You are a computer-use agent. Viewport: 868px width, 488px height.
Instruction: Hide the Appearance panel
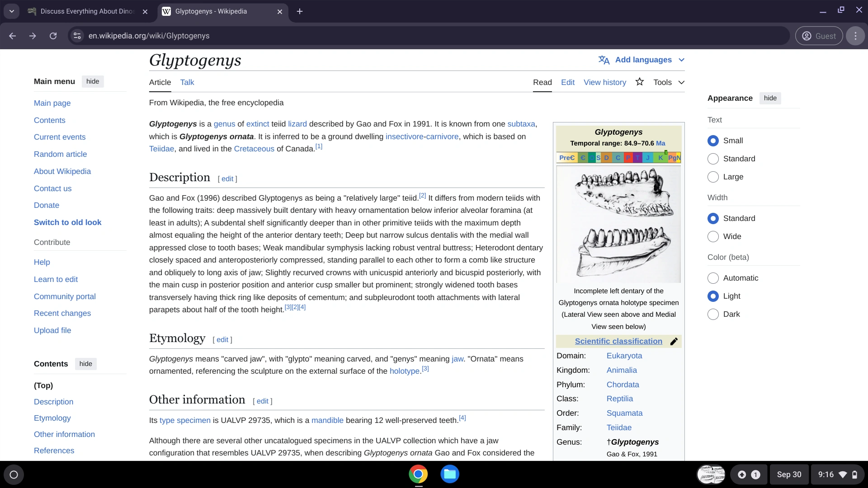click(770, 98)
